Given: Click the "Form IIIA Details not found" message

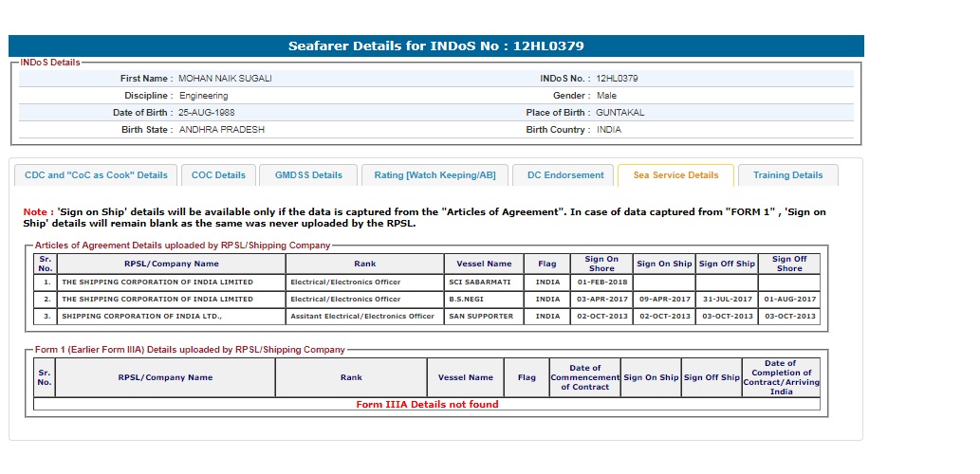Looking at the screenshot, I should click(427, 405).
